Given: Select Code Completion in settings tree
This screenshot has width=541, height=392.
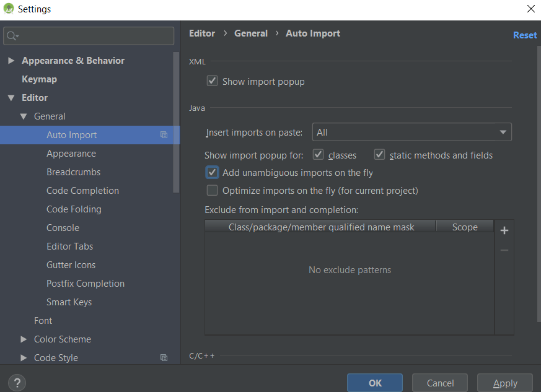Looking at the screenshot, I should click(82, 191).
